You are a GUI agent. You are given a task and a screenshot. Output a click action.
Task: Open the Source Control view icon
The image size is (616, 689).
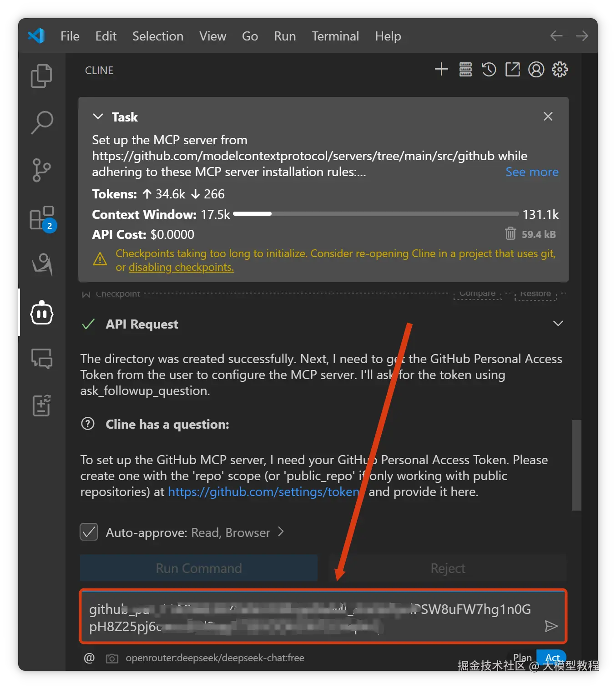click(x=41, y=170)
